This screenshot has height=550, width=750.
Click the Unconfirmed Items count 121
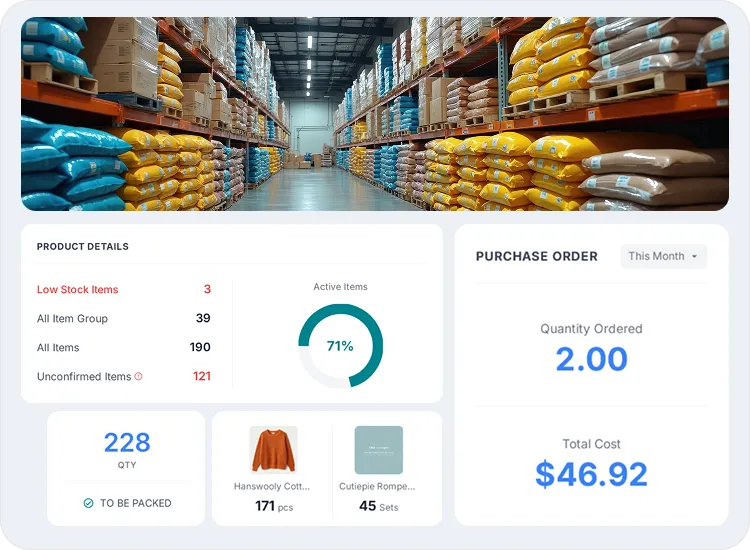coord(201,377)
